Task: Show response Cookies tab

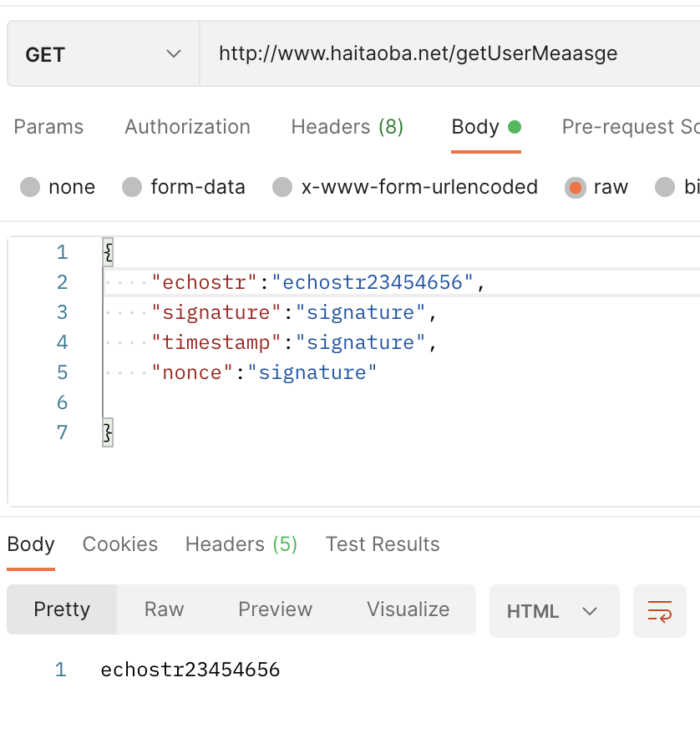Action: (120, 544)
